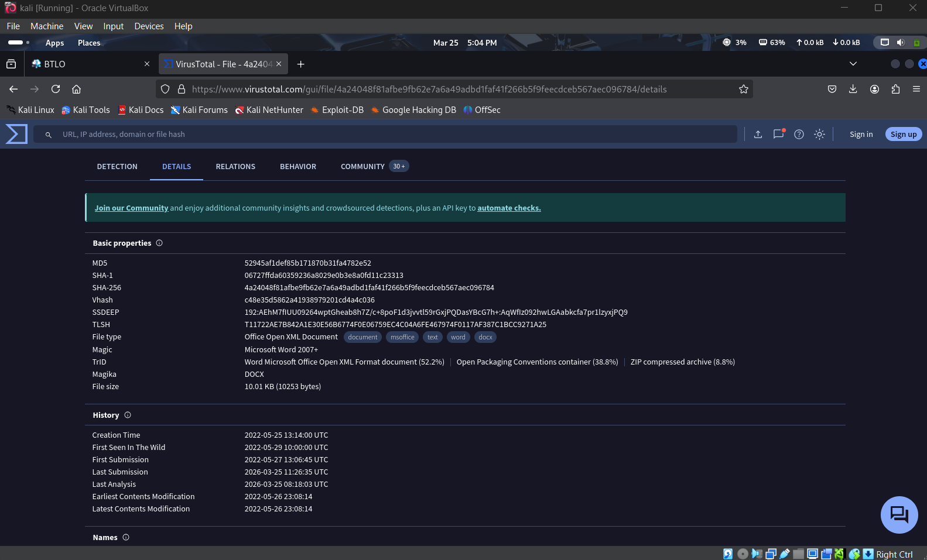927x560 pixels.
Task: Click the Kali panel volume icon
Action: [901, 42]
